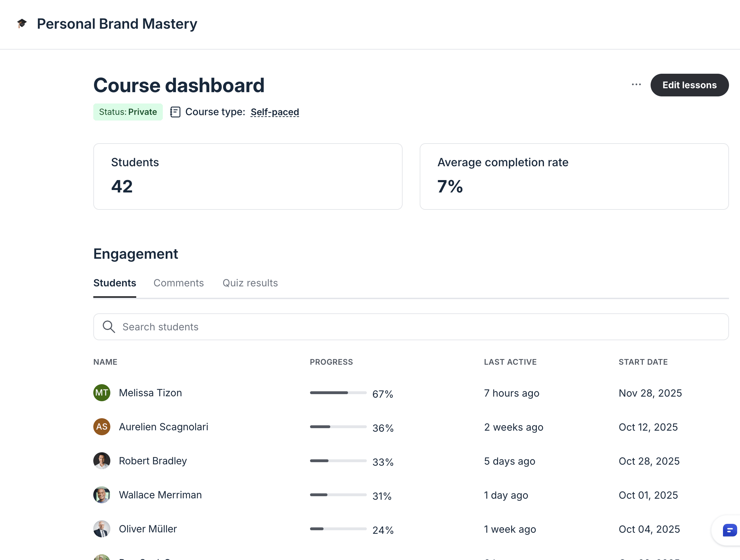The width and height of the screenshot is (740, 560).
Task: Click Aurelien Scagnolari's AS avatar
Action: click(102, 427)
